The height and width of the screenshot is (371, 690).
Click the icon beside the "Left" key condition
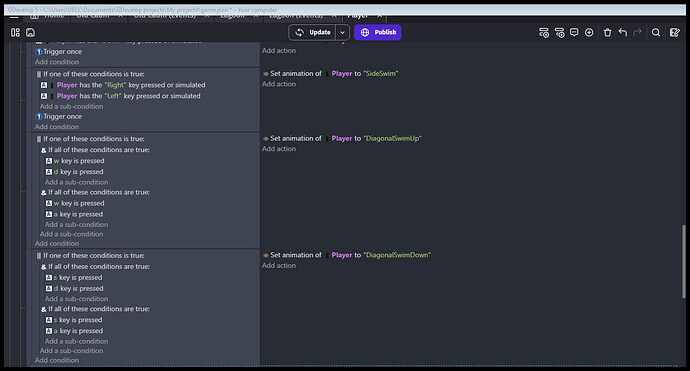(44, 96)
